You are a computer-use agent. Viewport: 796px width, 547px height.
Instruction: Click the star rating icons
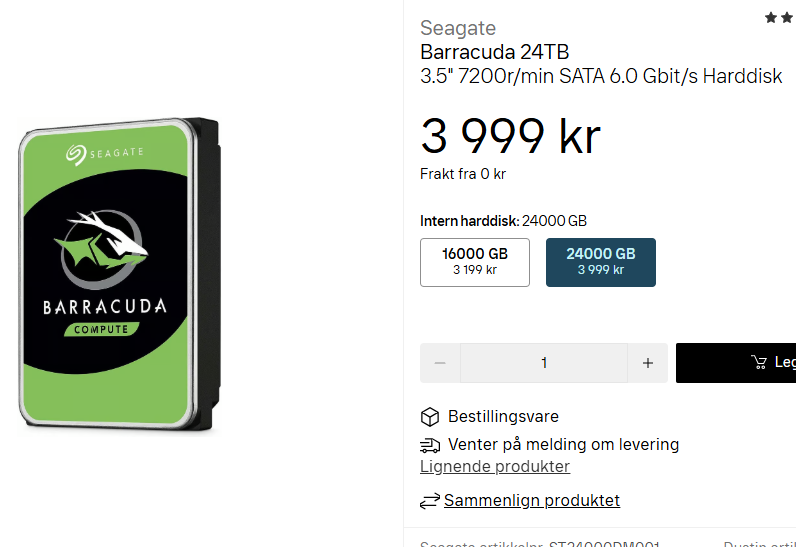[x=780, y=18]
